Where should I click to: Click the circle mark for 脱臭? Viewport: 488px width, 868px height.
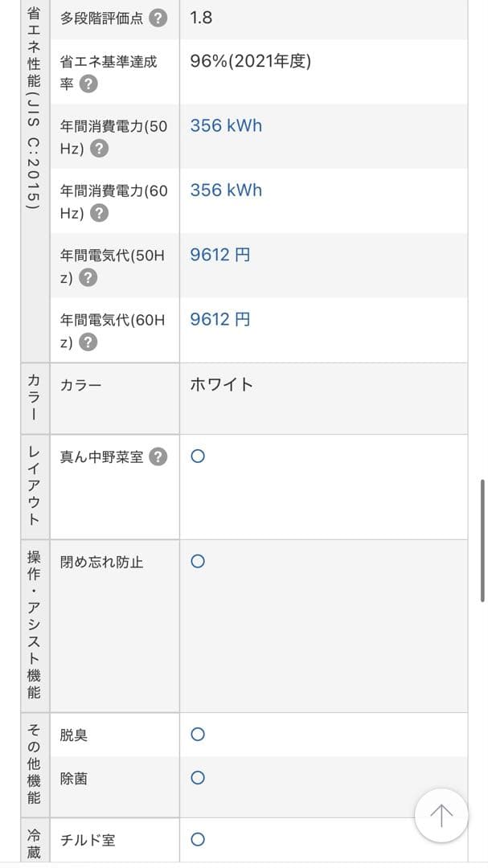[197, 734]
